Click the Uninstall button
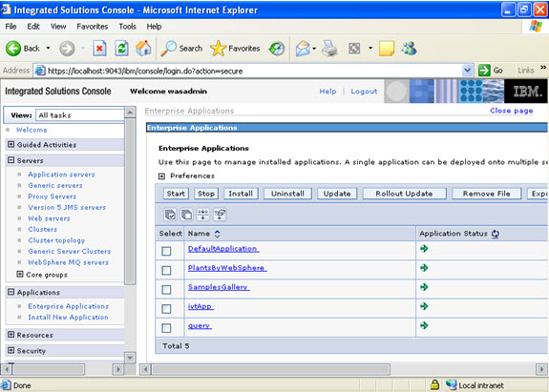 click(287, 194)
